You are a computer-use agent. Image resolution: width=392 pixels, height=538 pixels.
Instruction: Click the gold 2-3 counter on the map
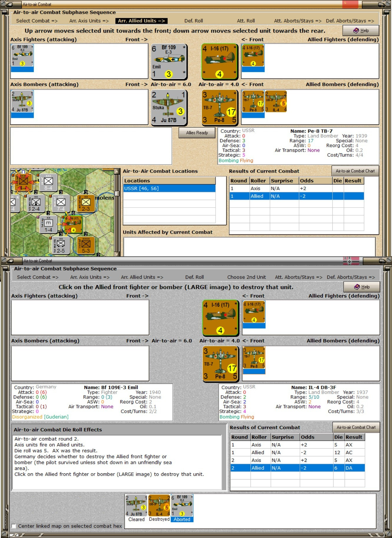tap(86, 203)
